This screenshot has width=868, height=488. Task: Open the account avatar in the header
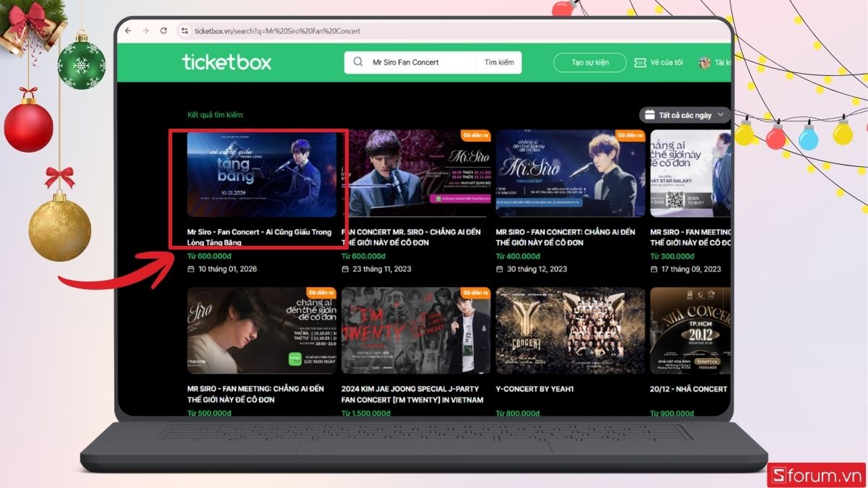[704, 62]
